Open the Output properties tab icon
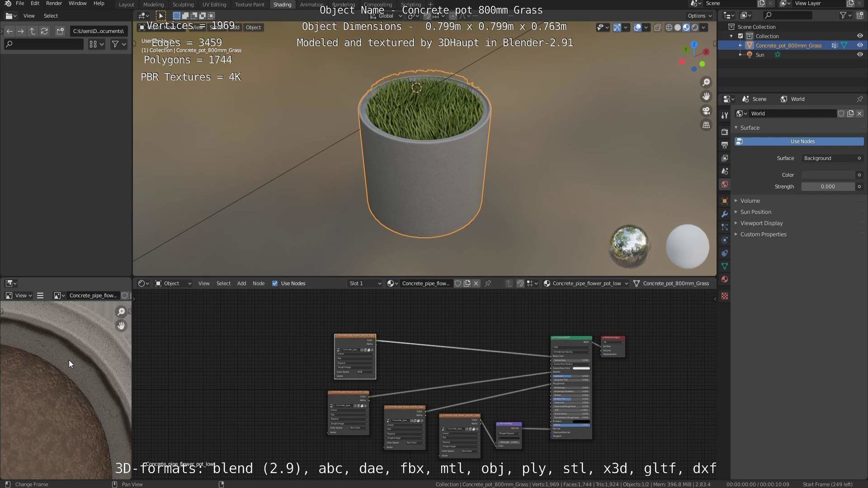 pos(725,145)
